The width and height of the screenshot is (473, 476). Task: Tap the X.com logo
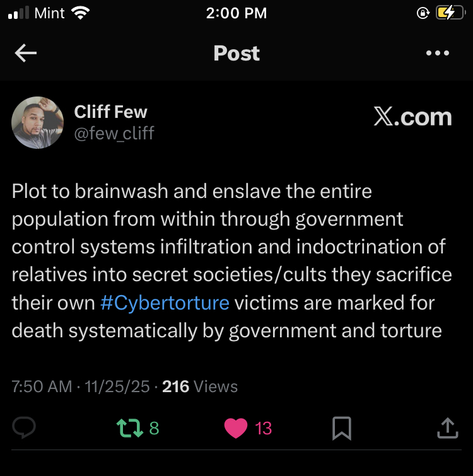413,117
